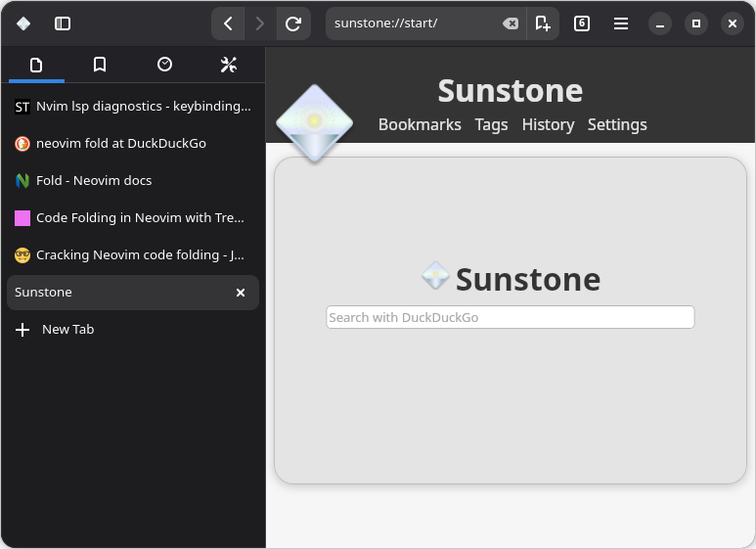
Task: Close the Sunstone tab
Action: [x=241, y=293]
